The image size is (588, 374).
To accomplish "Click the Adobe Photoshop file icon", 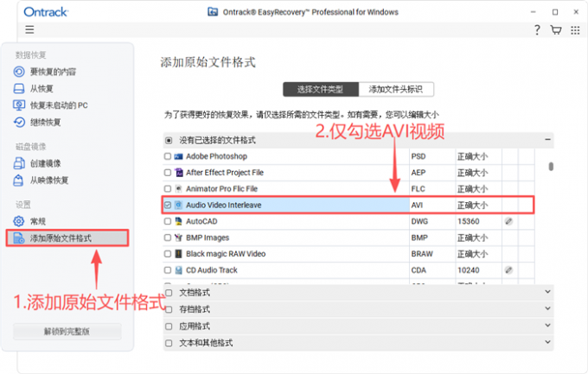I will click(178, 156).
